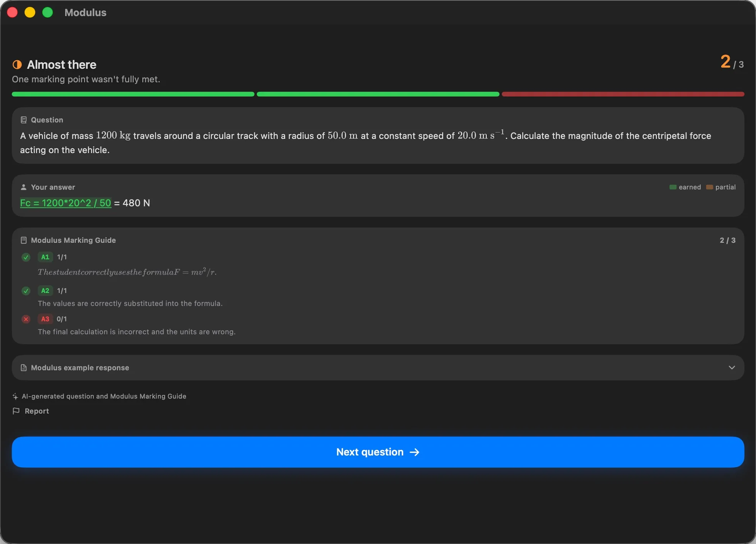Click the red cross icon for A3
Image resolution: width=756 pixels, height=544 pixels.
(x=26, y=319)
